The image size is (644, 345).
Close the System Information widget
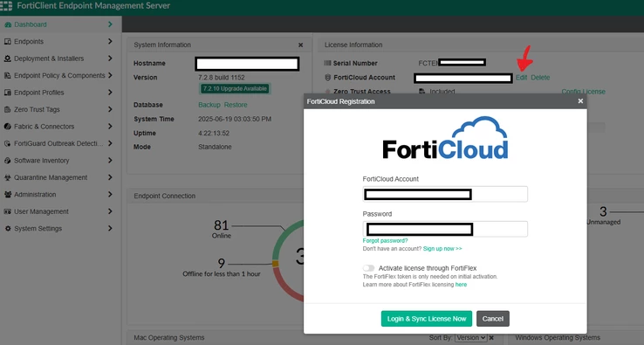301,45
